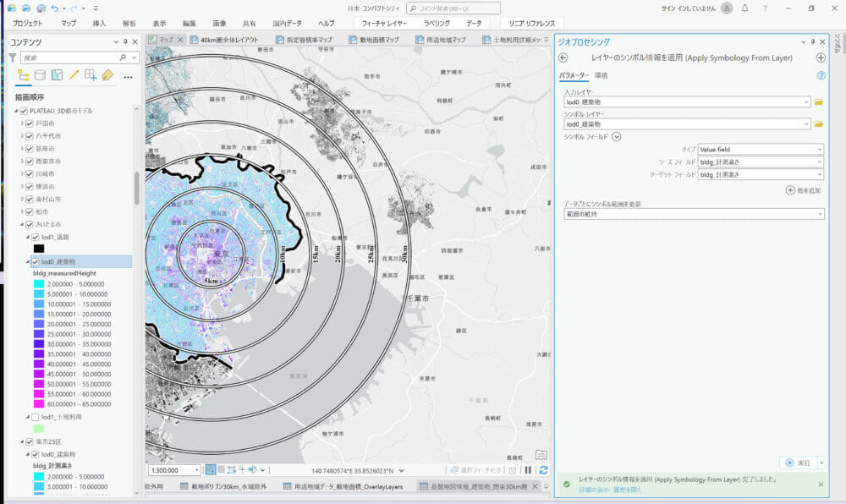The height and width of the screenshot is (504, 846).
Task: Toggle visibility checkbox for 戸田市
Action: (x=30, y=123)
